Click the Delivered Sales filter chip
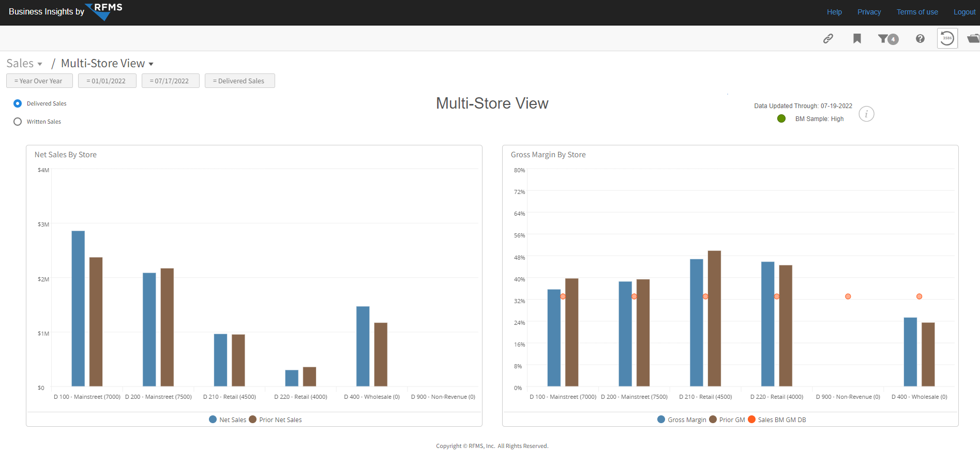This screenshot has width=980, height=464. tap(239, 81)
